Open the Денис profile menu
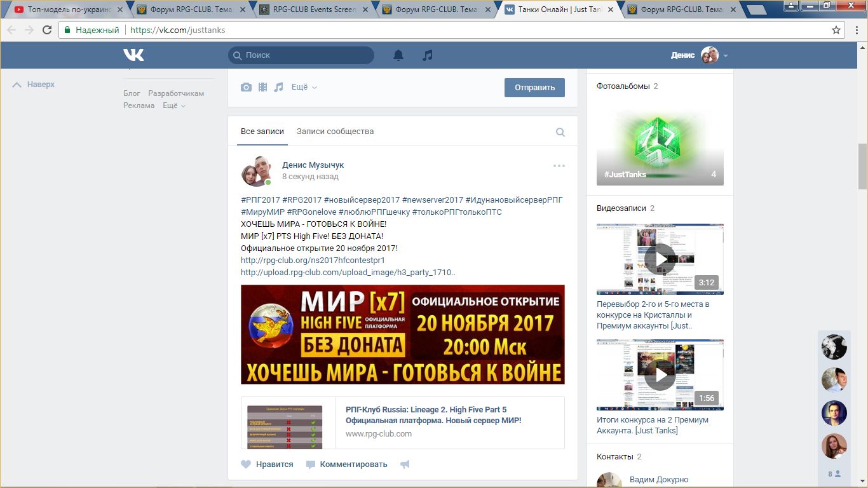The height and width of the screenshot is (488, 868). coord(699,55)
